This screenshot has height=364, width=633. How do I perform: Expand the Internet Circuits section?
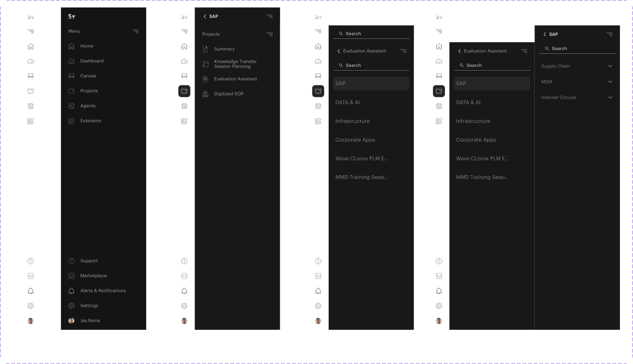(610, 97)
